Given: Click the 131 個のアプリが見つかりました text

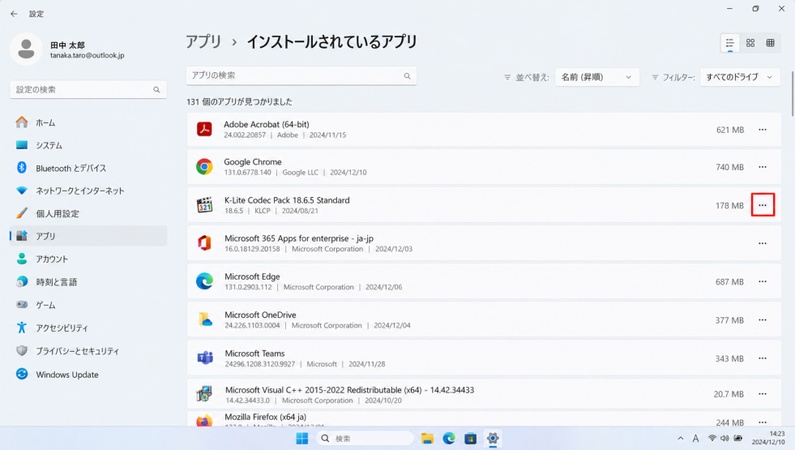Looking at the screenshot, I should click(x=239, y=102).
